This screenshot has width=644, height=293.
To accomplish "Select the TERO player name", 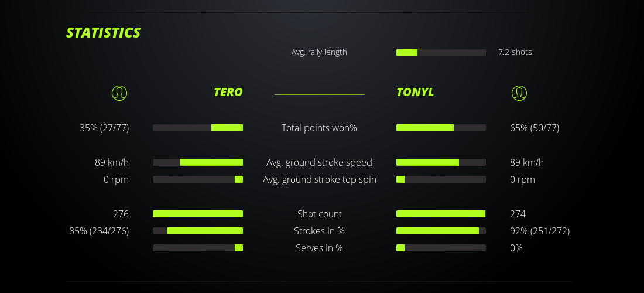I will [228, 92].
